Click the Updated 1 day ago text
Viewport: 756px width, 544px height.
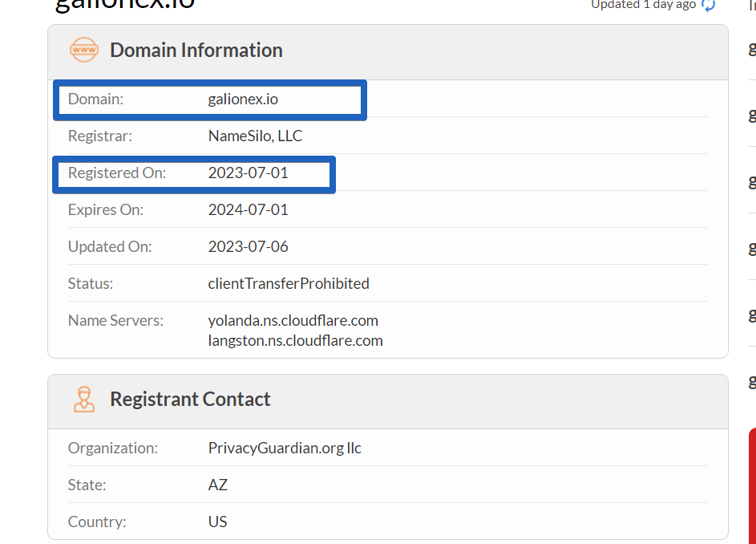pyautogui.click(x=643, y=4)
